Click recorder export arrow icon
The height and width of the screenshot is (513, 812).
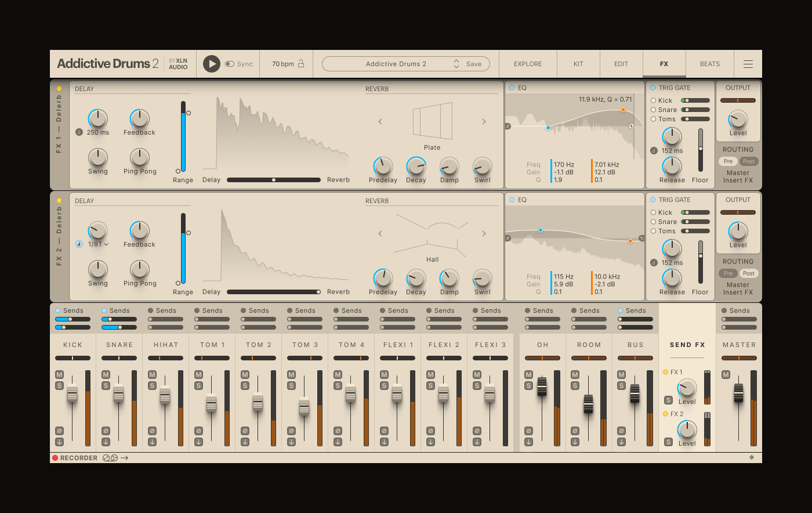click(x=124, y=458)
